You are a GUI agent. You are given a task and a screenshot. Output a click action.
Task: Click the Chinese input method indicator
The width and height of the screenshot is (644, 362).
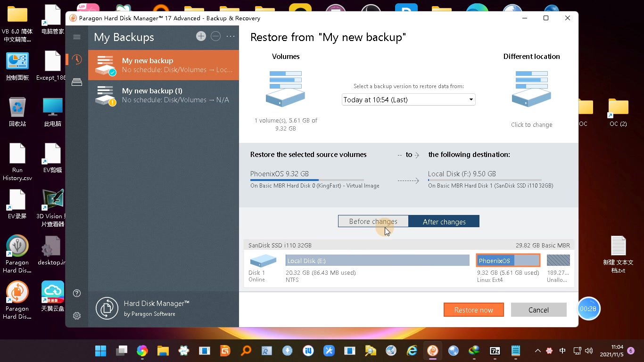pos(562,351)
